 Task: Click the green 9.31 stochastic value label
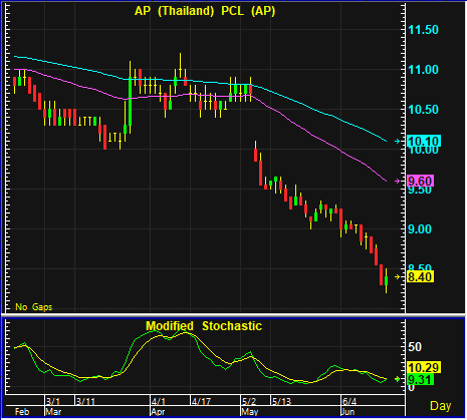pos(420,379)
